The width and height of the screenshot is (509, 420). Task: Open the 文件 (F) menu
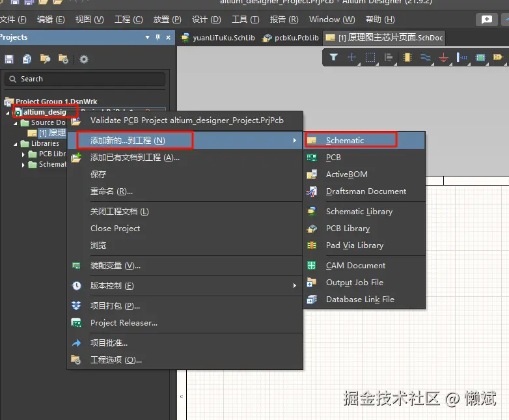13,20
